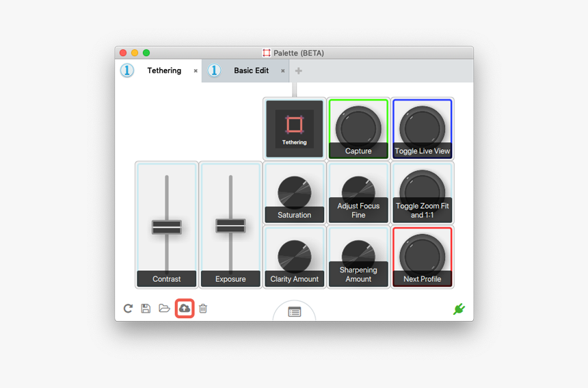Switch to the Basic Edit tab
Image resolution: width=588 pixels, height=388 pixels.
point(251,70)
